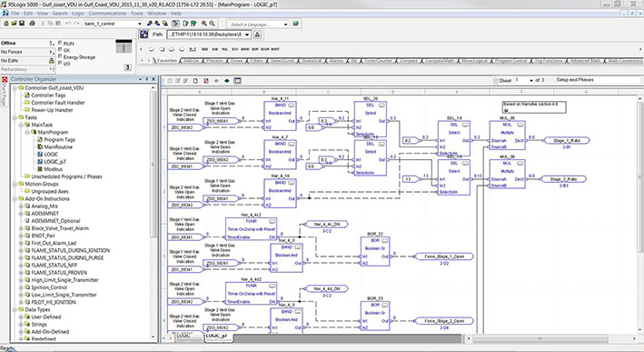Click the blank page icon in editor toolbar
The image size is (644, 352).
195,81
